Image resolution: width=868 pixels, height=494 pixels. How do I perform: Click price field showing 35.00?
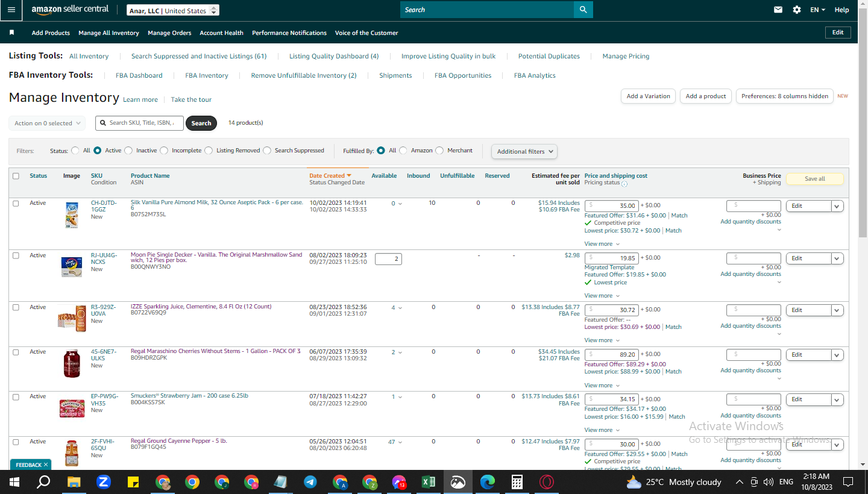(x=611, y=206)
